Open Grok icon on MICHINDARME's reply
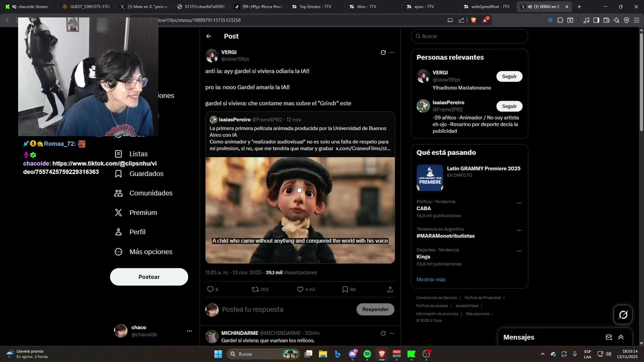Viewport: 644px width, 362px height. pos(383,333)
